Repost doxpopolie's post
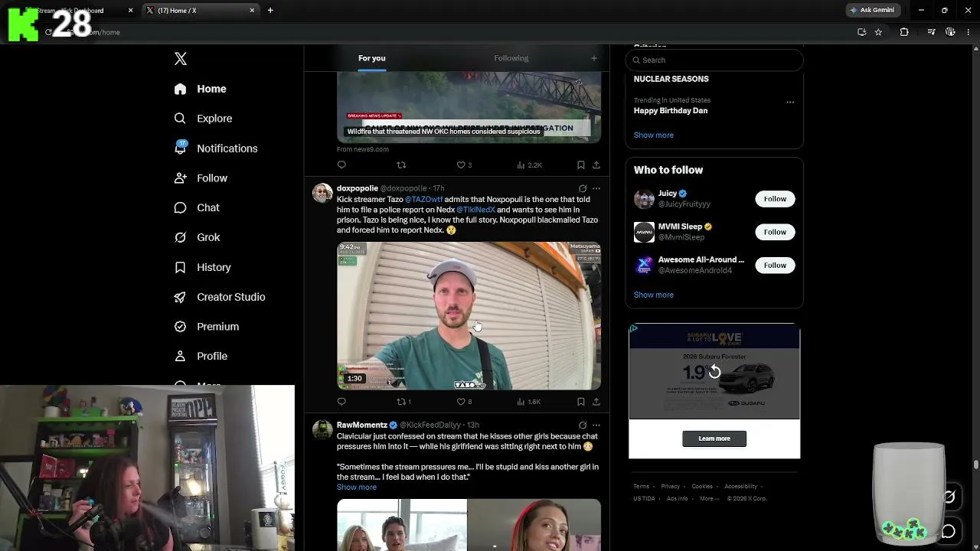 (403, 401)
